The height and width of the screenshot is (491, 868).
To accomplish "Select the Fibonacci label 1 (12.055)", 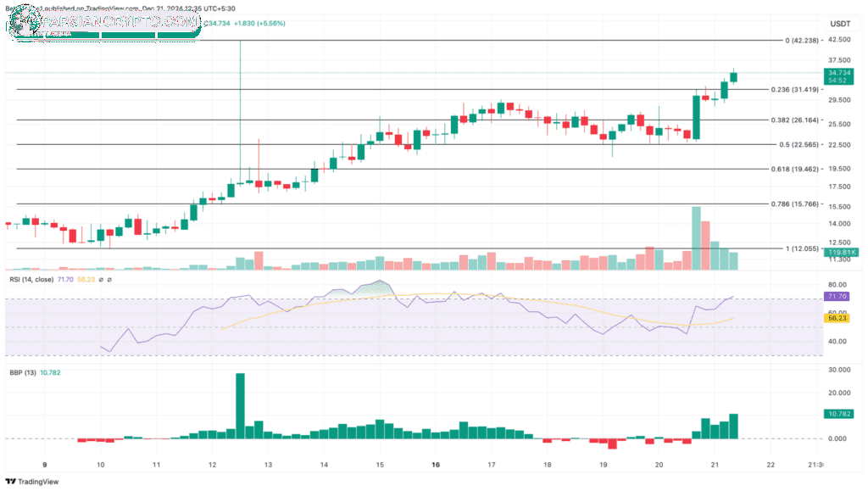I will 802,248.
